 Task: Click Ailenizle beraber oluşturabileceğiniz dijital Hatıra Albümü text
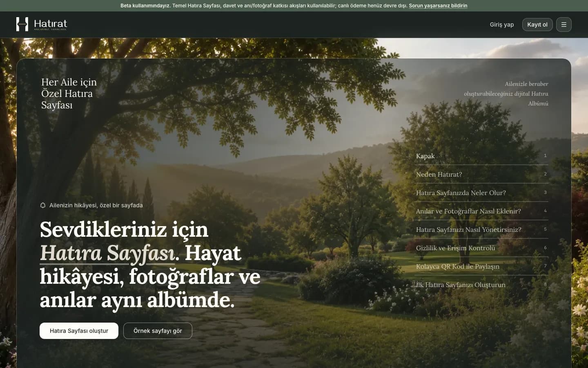click(506, 94)
